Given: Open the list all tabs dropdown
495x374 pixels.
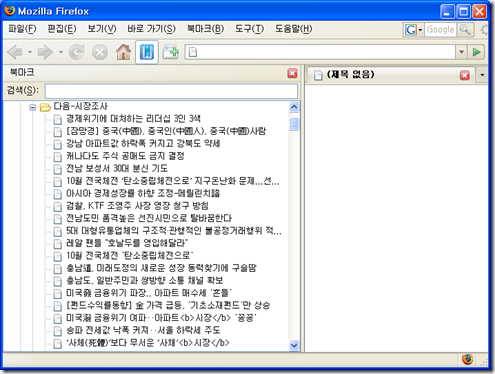Looking at the screenshot, I should 482,75.
